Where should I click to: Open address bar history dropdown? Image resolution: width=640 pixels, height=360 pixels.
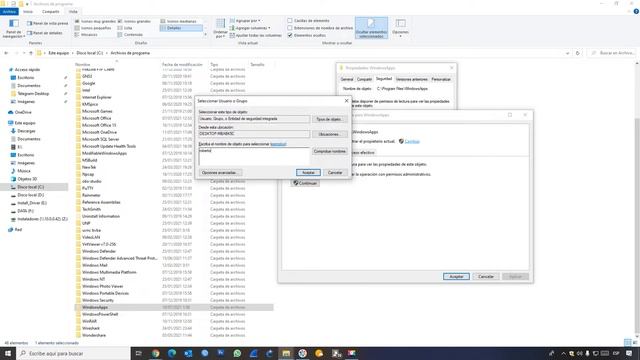click(x=567, y=53)
